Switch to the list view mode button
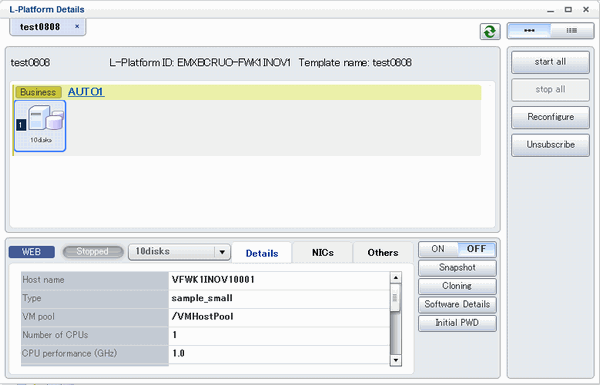This screenshot has width=600, height=385. coord(572,31)
